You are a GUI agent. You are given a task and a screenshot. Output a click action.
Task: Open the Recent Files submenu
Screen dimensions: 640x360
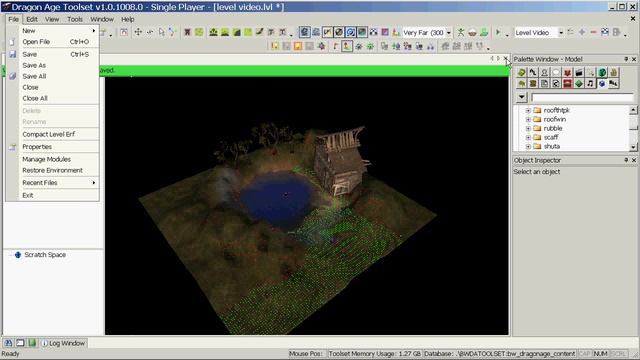click(53, 182)
